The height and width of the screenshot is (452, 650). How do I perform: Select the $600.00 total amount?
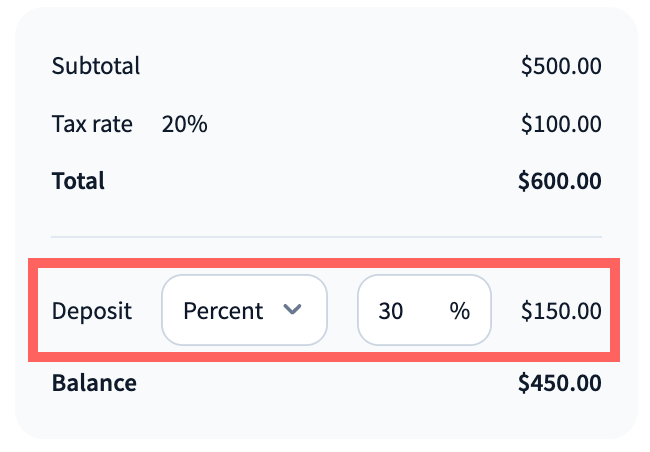tap(560, 181)
